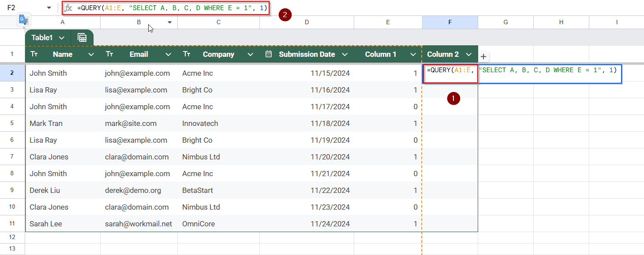Click clara@domain.com in row 7
Screen dimensions: 644x255
coord(139,157)
